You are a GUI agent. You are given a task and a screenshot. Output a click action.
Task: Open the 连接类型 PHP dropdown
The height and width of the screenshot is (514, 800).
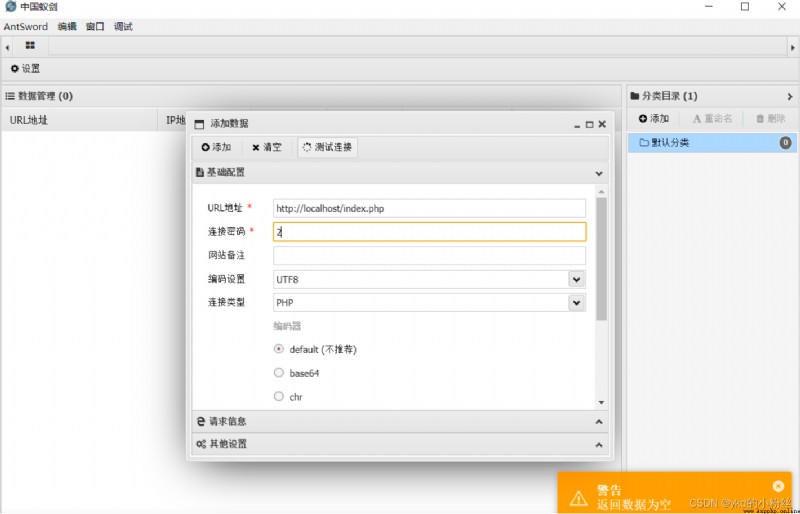pyautogui.click(x=577, y=303)
